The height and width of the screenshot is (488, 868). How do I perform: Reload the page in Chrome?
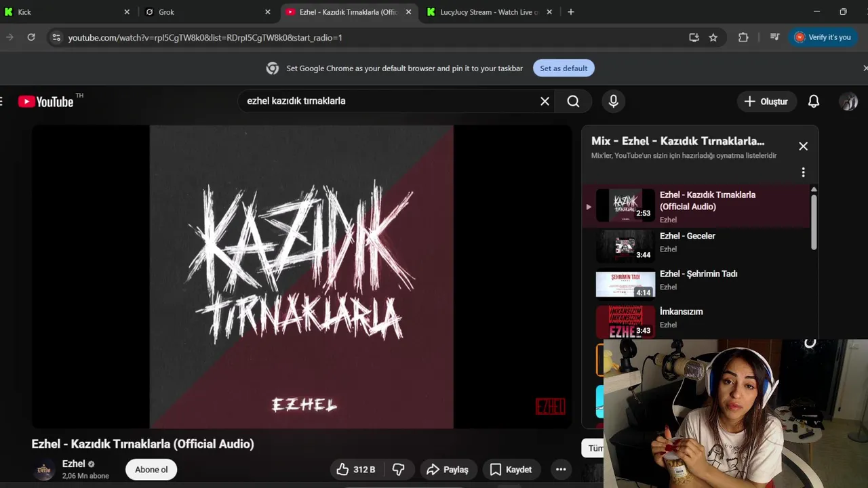(x=31, y=37)
